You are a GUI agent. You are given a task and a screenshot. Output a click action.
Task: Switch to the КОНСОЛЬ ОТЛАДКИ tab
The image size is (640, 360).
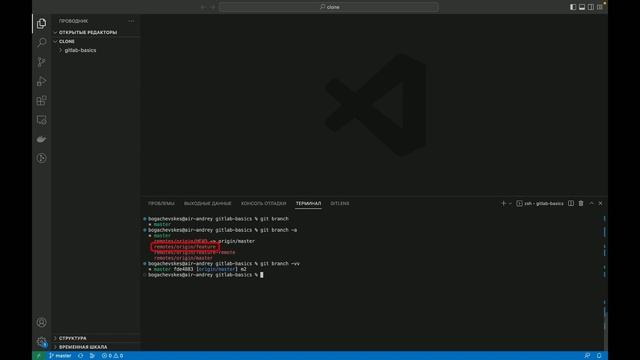click(263, 203)
